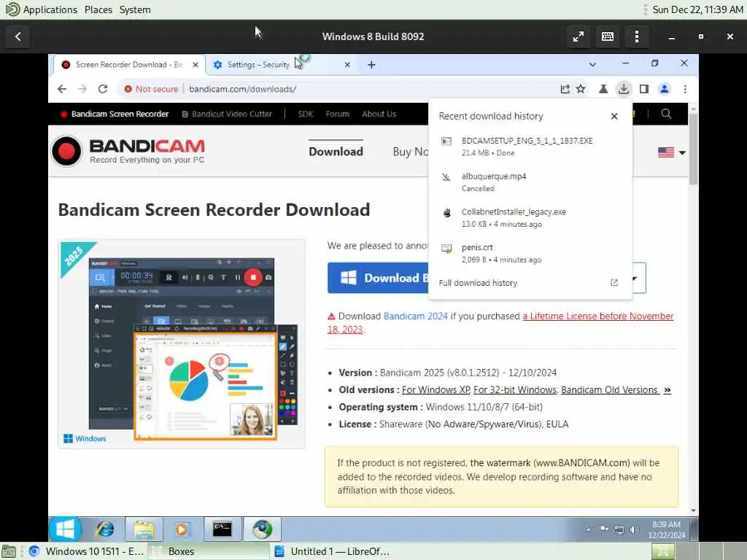This screenshot has height=560, width=747.
Task: Open the Lifetime License before November link
Action: [598, 316]
